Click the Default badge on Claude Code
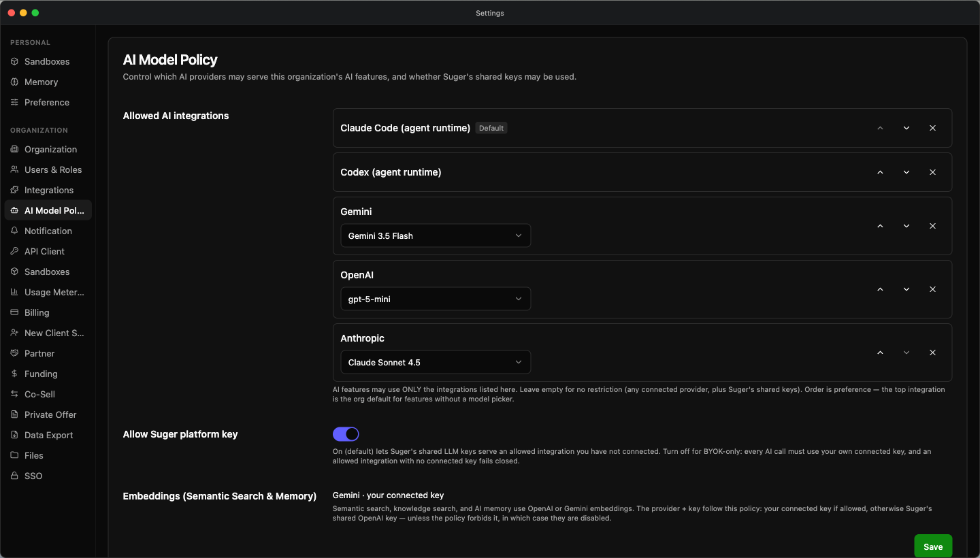Screen dimensions: 980x558 click(x=491, y=128)
